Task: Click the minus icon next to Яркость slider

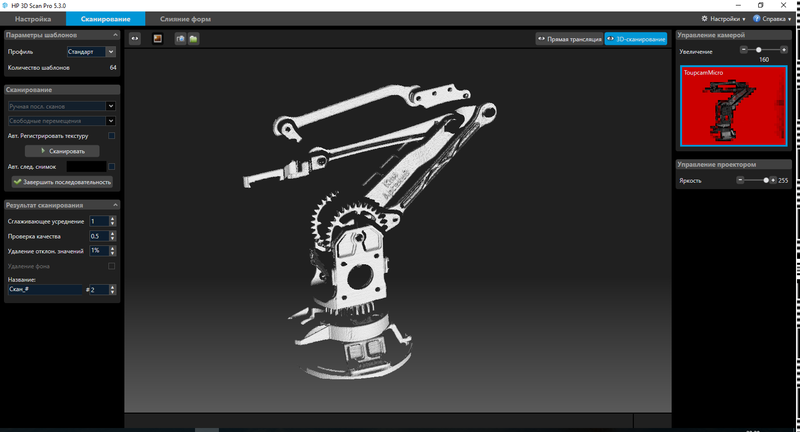Action: (742, 180)
